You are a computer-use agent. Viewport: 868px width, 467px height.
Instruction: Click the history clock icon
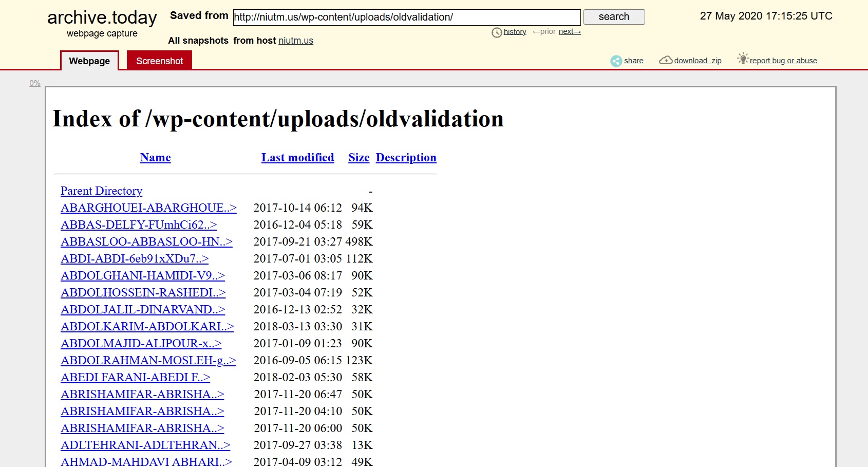point(497,32)
